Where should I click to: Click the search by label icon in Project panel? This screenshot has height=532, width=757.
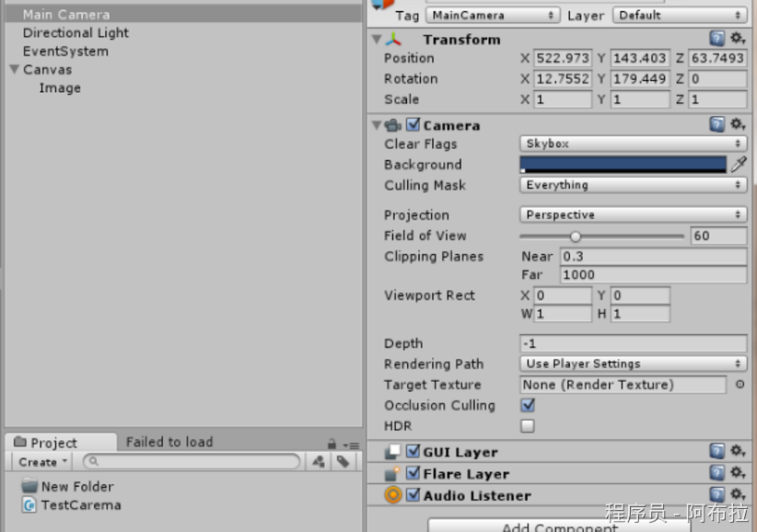click(343, 462)
